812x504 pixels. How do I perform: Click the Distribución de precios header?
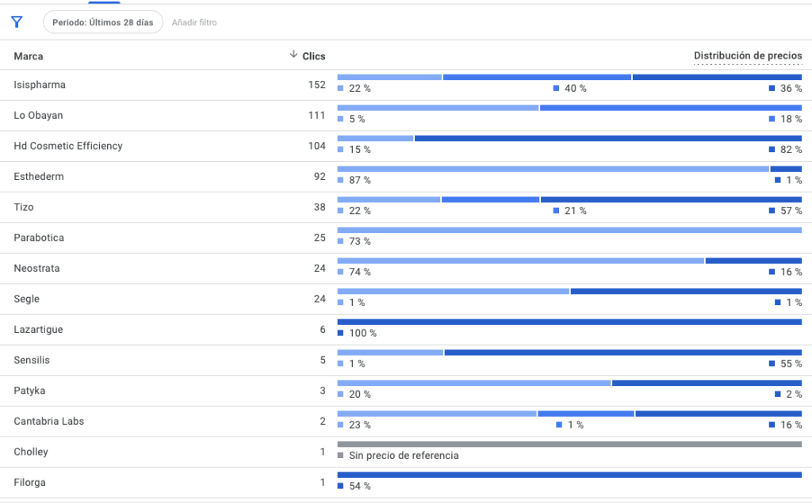pos(748,55)
